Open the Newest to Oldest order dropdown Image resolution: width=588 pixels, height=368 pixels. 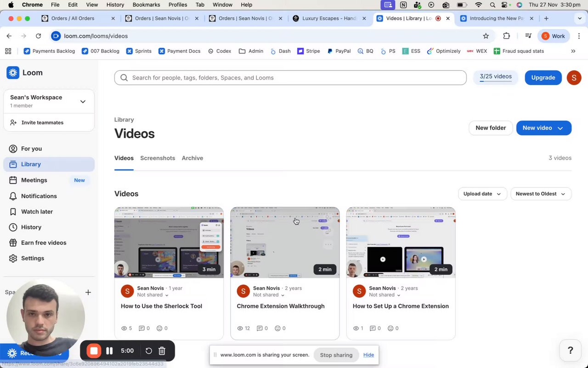[541, 194]
